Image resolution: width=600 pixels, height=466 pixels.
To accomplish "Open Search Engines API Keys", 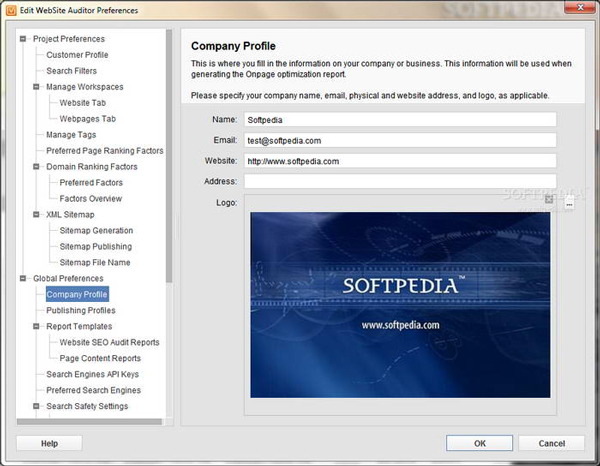I will (93, 374).
